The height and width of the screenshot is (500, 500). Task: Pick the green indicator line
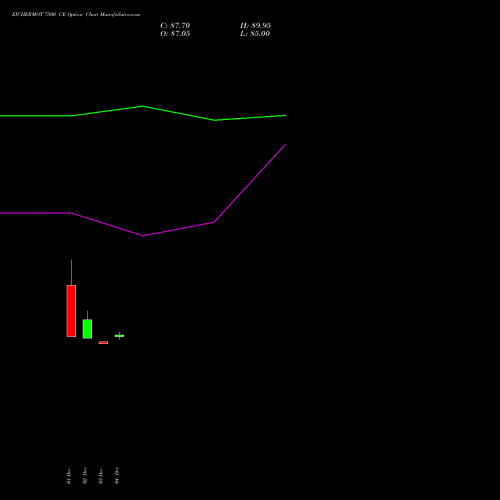point(143,107)
